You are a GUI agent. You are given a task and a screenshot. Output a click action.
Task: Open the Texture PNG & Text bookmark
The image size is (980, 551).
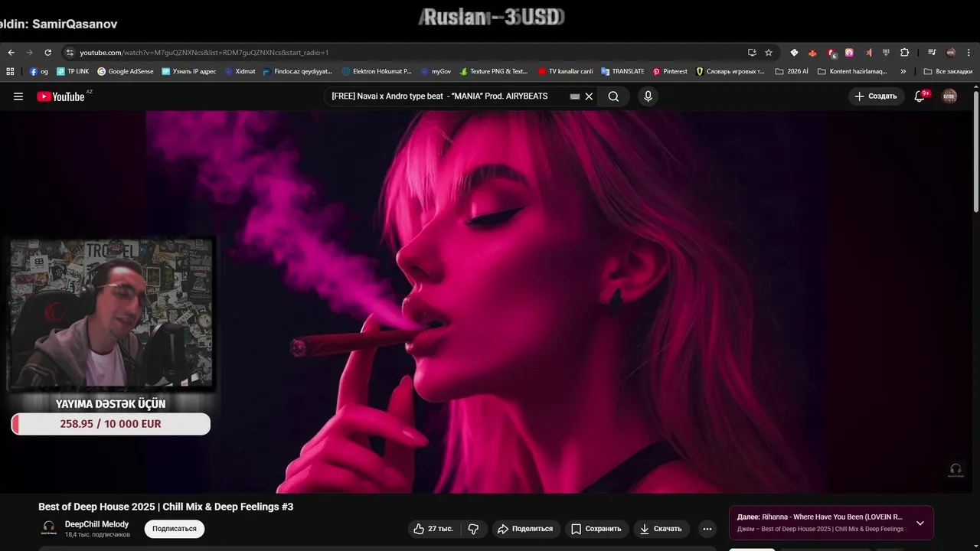[494, 71]
